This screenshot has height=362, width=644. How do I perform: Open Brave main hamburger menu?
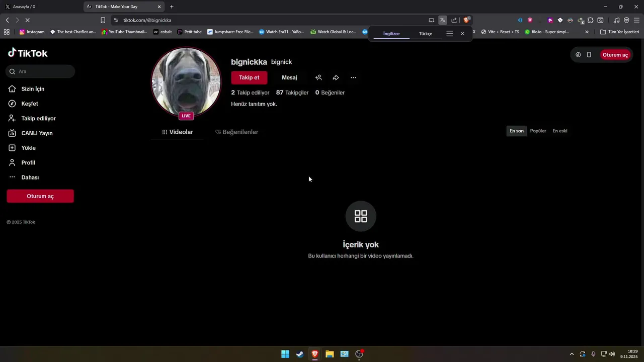636,20
